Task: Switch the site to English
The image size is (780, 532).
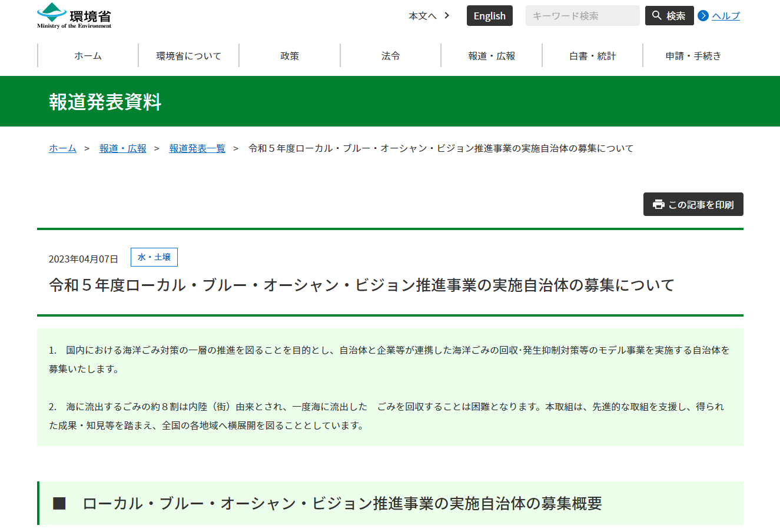Action: click(x=489, y=16)
